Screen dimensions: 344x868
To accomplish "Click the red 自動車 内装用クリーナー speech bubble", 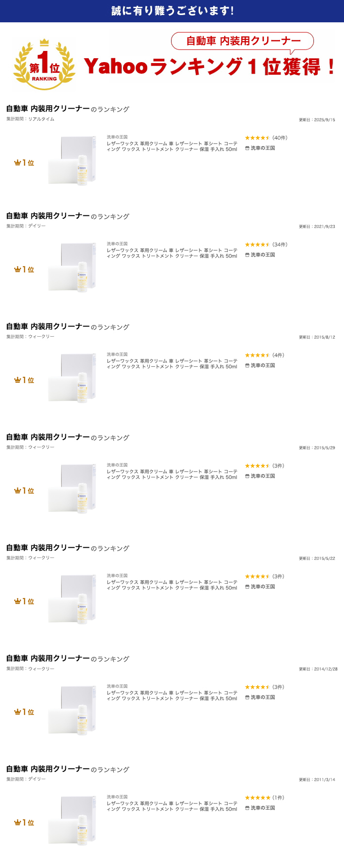I will coord(242,41).
